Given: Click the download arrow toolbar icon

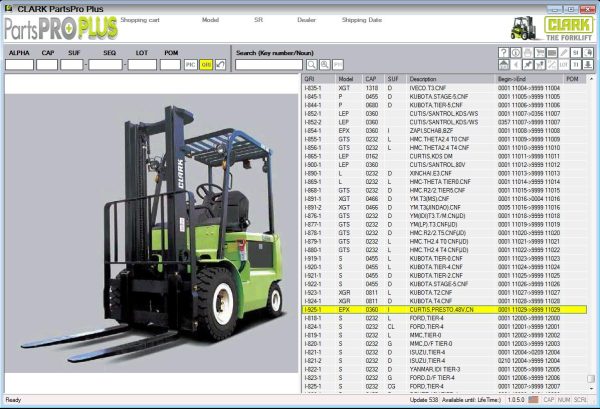Looking at the screenshot, I should click(588, 65).
